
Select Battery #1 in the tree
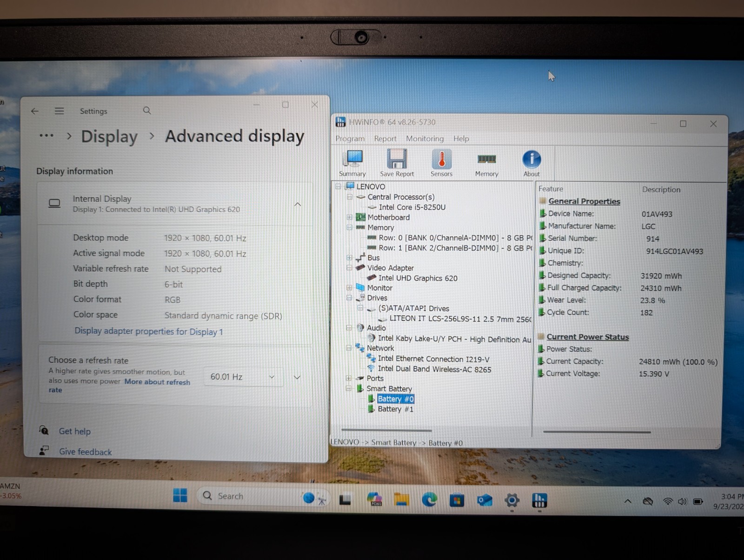(395, 409)
